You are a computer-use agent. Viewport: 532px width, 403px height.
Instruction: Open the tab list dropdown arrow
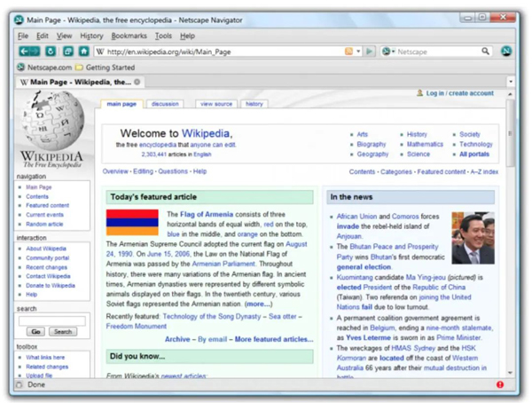pos(511,82)
